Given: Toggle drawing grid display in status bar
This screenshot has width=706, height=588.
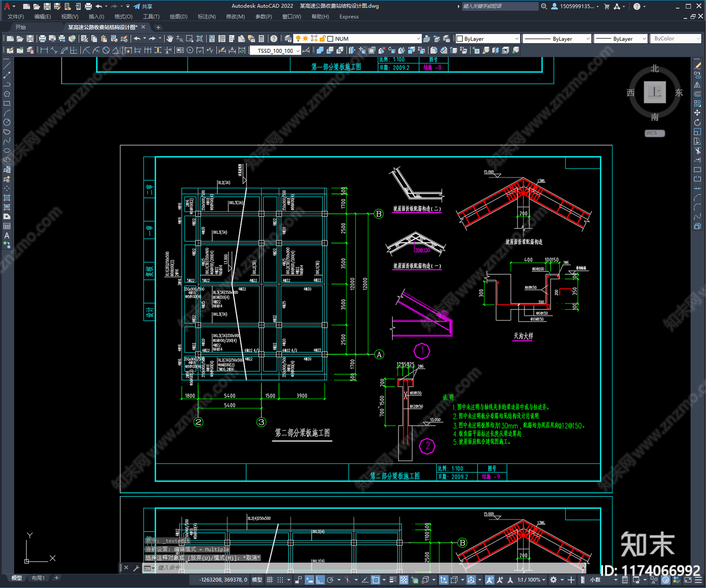Looking at the screenshot, I should [270, 580].
